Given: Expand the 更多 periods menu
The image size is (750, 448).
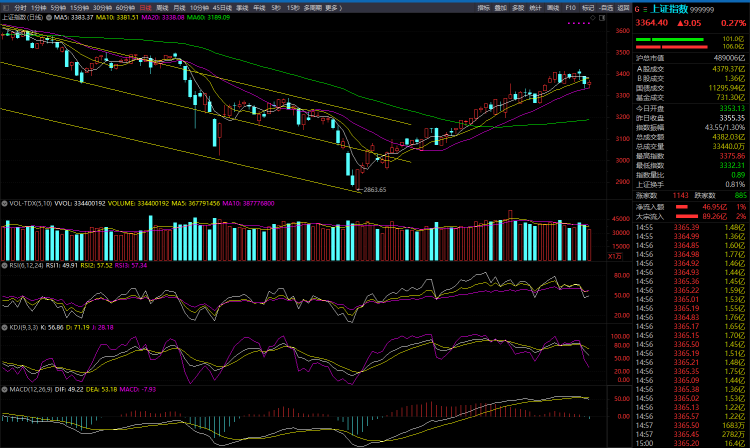Looking at the screenshot, I should point(333,7).
